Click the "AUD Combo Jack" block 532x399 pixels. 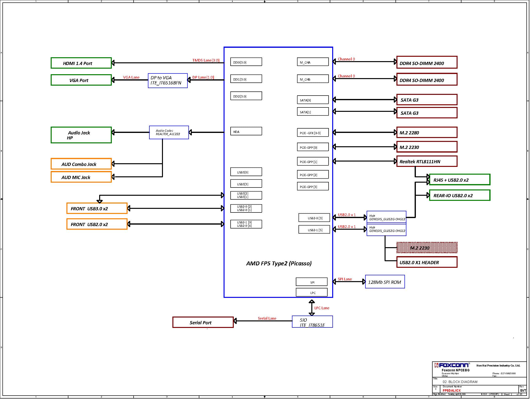81,164
